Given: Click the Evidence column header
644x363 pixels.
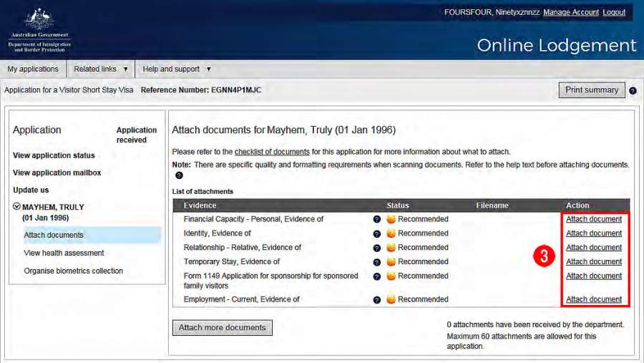Looking at the screenshot, I should [200, 205].
